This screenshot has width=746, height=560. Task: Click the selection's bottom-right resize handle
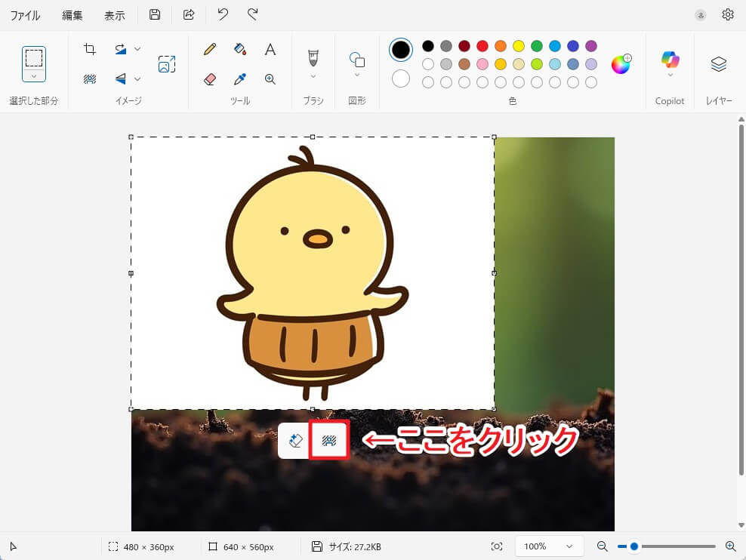(494, 409)
